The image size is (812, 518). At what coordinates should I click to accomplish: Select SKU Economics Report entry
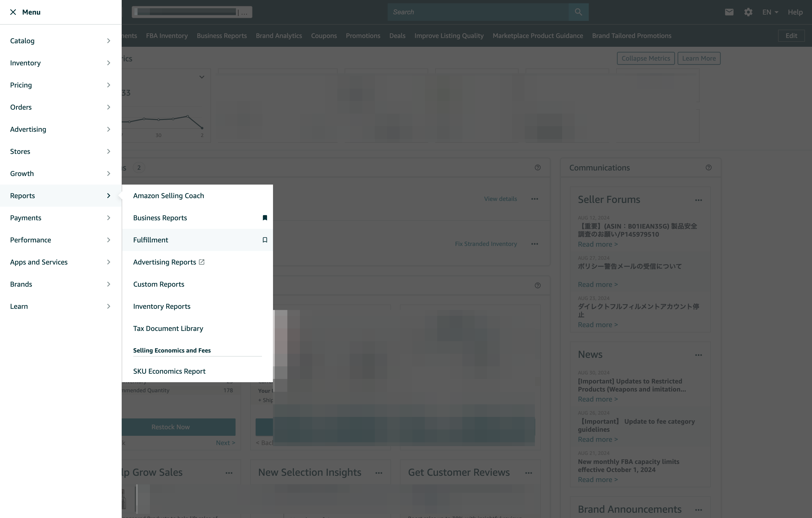pyautogui.click(x=197, y=371)
